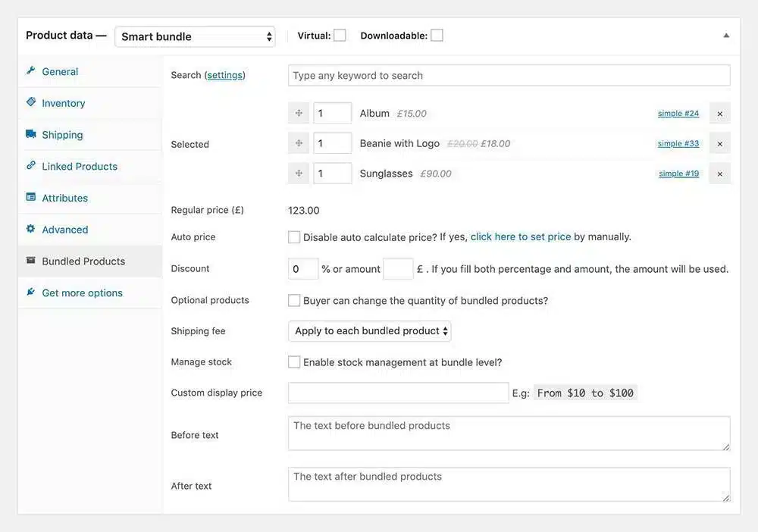Enable stock management at bundle level
This screenshot has width=758, height=532.
click(294, 362)
